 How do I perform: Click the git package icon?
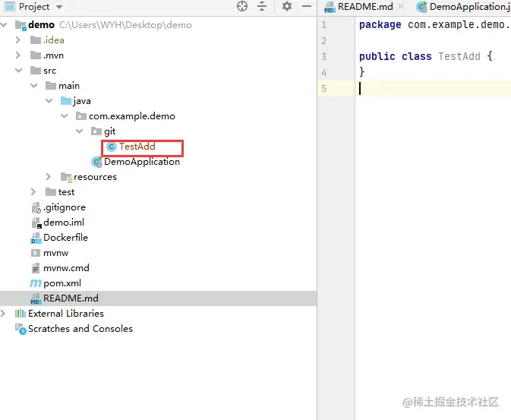pyautogui.click(x=96, y=131)
